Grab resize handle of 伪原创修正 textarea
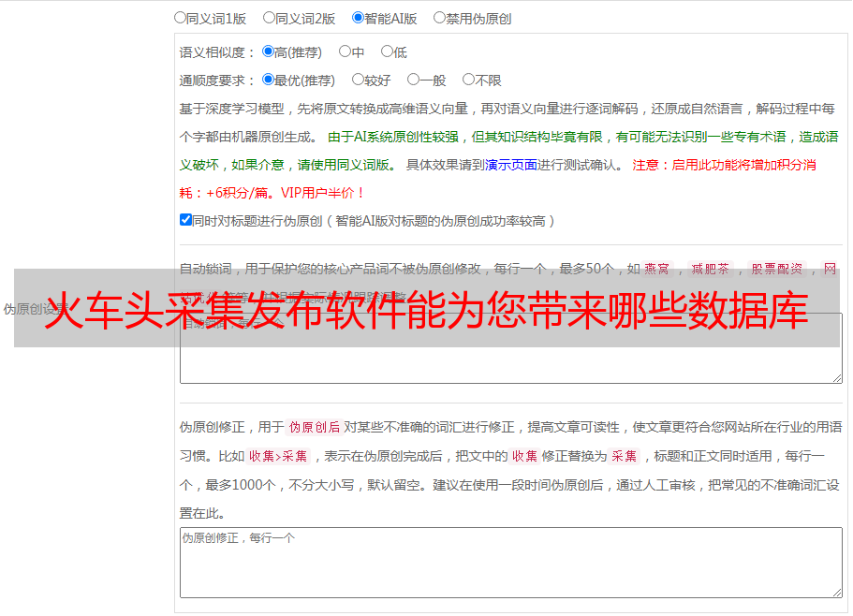The height and width of the screenshot is (616, 853). (x=837, y=593)
